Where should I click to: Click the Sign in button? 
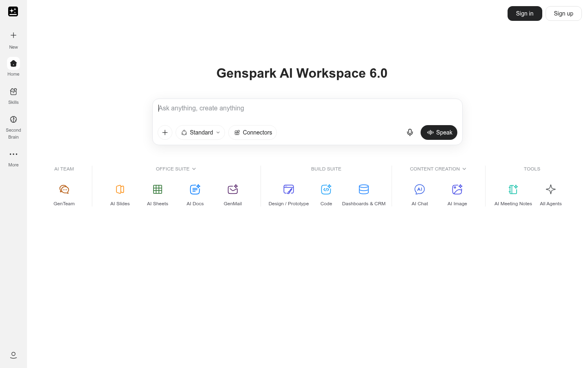tap(525, 13)
